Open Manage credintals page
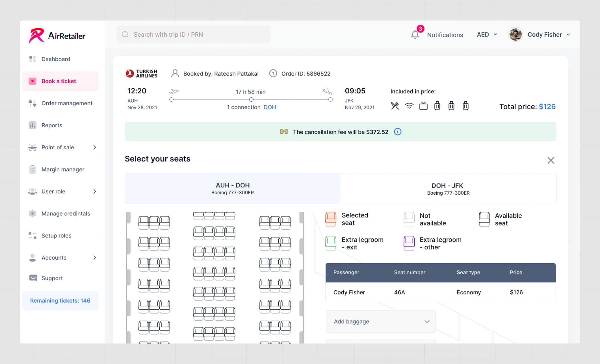Screen dimensions: 600x364 point(60,213)
